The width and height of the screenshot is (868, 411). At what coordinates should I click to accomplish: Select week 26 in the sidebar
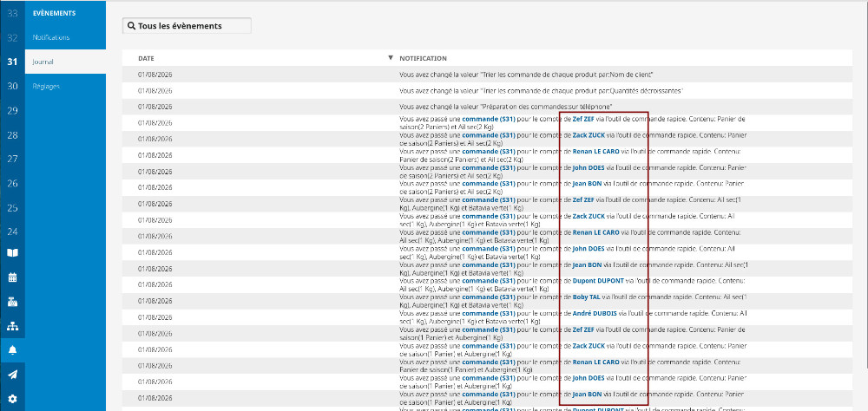[x=12, y=183]
